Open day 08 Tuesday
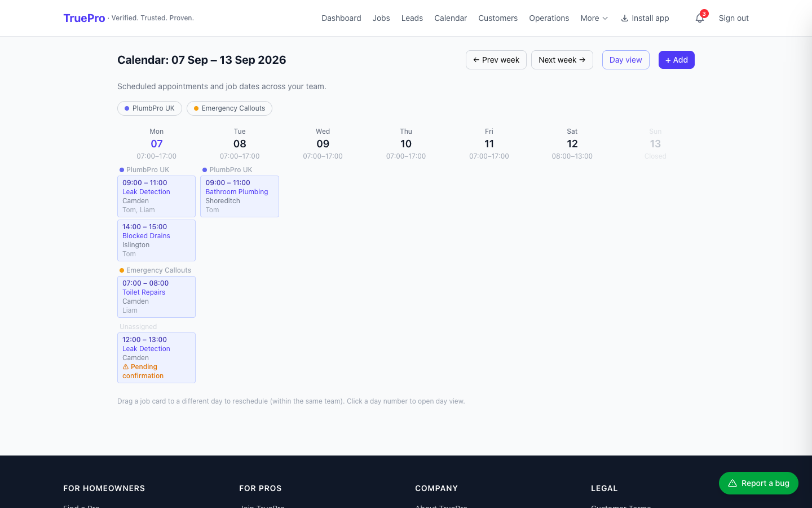 click(240, 144)
